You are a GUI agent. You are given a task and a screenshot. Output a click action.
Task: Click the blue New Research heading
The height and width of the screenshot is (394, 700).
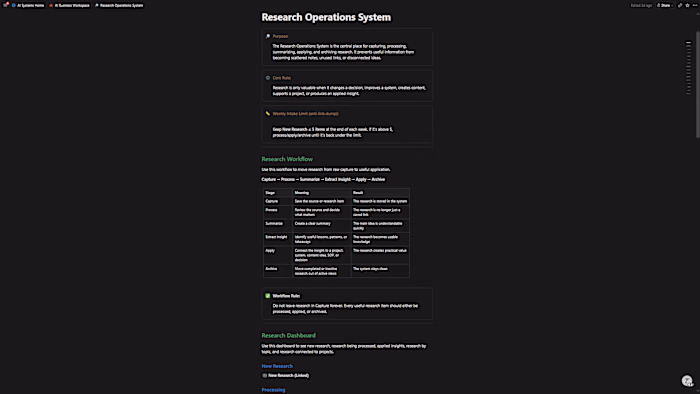277,366
